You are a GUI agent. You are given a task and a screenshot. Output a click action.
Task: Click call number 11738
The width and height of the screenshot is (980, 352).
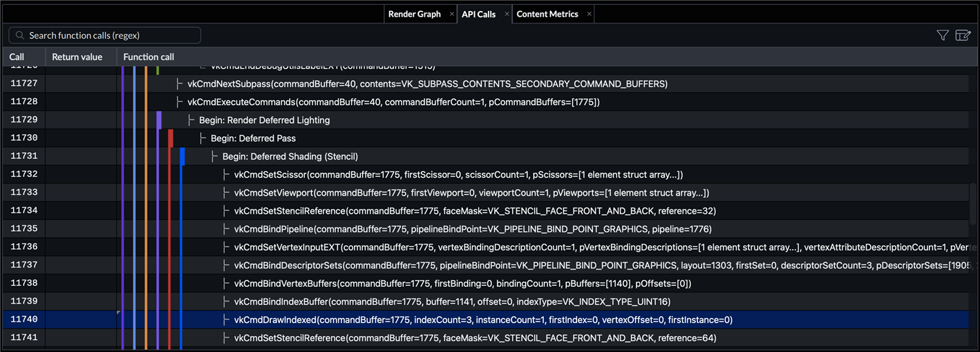click(x=23, y=283)
